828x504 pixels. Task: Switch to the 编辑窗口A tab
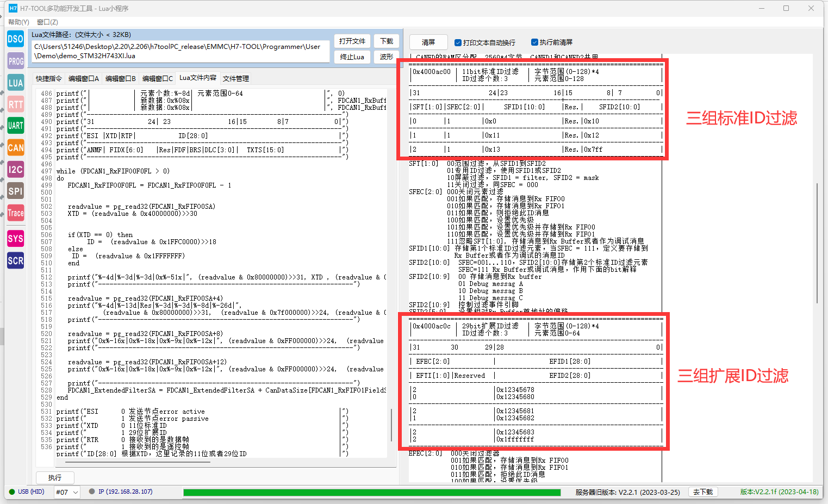tap(84, 79)
